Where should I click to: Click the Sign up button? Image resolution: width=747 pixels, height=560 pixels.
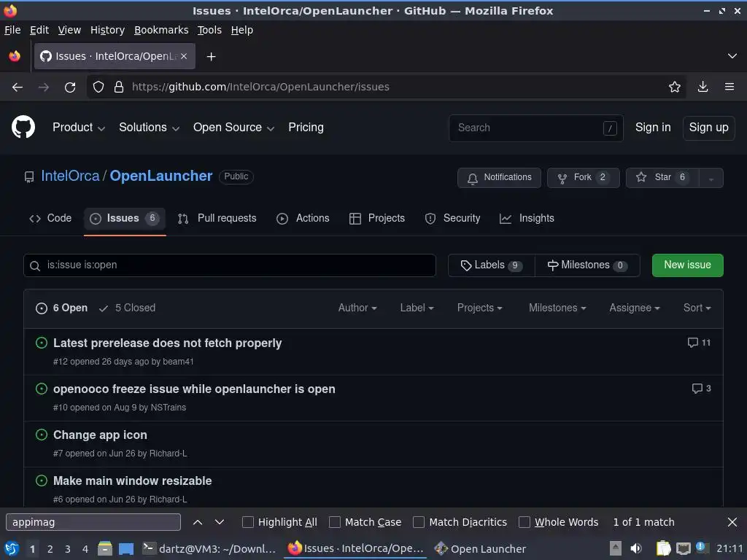pos(708,128)
